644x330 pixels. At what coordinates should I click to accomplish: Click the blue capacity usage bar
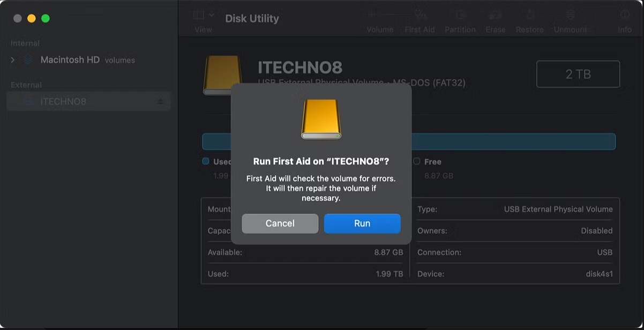point(409,141)
